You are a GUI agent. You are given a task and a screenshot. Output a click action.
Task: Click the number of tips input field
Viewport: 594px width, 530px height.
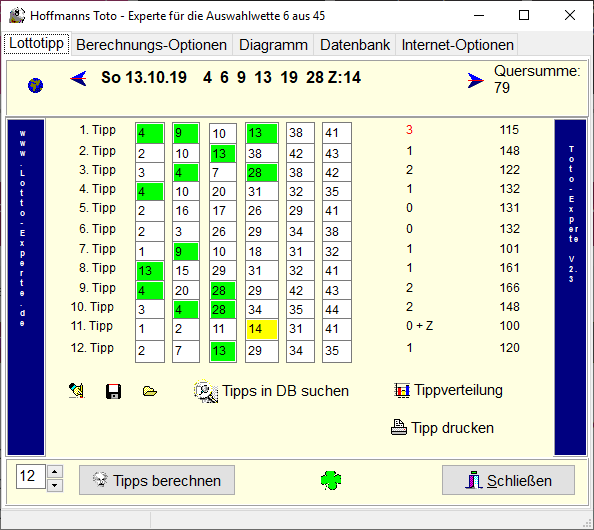point(31,476)
